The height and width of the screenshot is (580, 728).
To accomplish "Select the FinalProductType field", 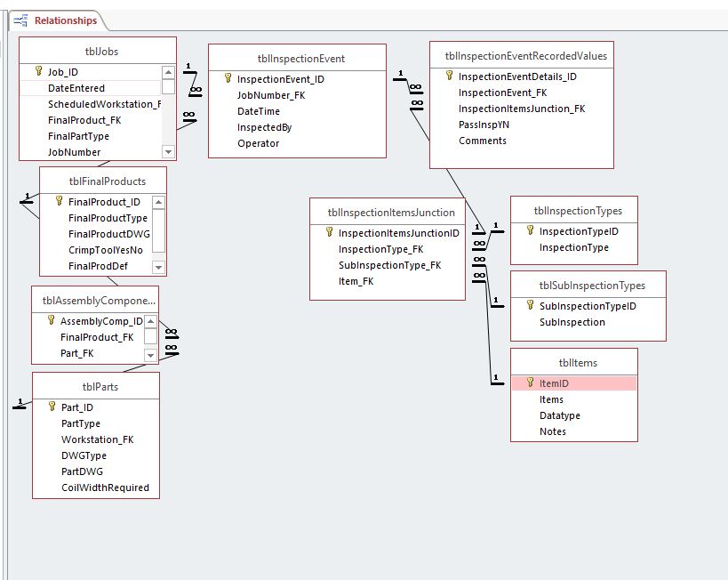I will [x=108, y=218].
